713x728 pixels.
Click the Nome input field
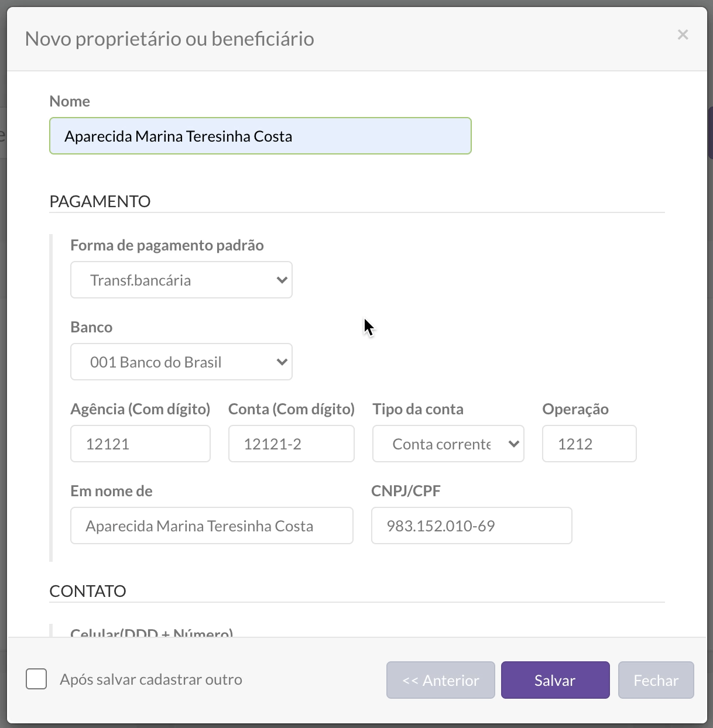tap(260, 136)
